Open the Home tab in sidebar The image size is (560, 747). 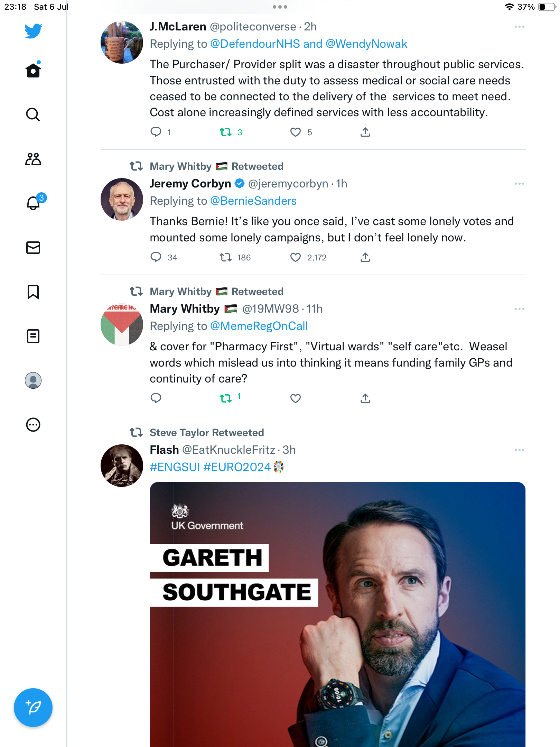(x=33, y=71)
